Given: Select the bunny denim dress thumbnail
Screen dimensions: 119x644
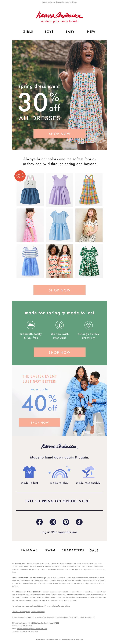Looking at the screenshot, I should click(30, 190).
